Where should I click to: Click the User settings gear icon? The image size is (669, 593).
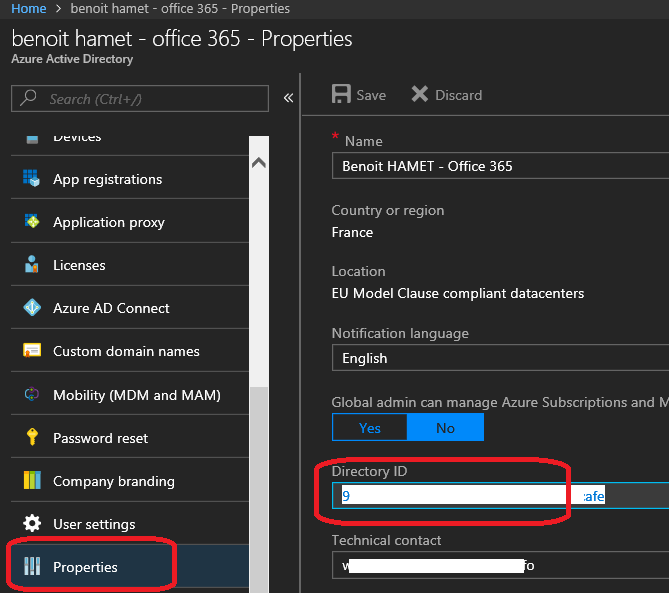tap(32, 524)
